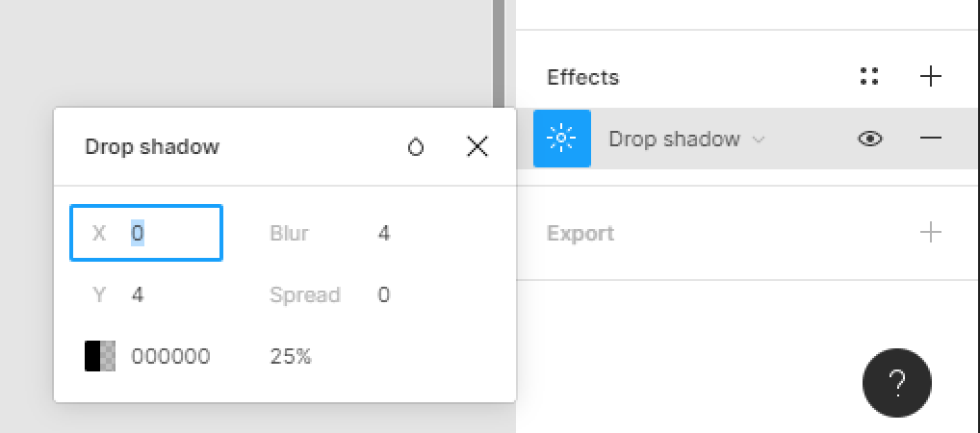The image size is (980, 433).
Task: Click the Export section header
Action: pyautogui.click(x=580, y=233)
